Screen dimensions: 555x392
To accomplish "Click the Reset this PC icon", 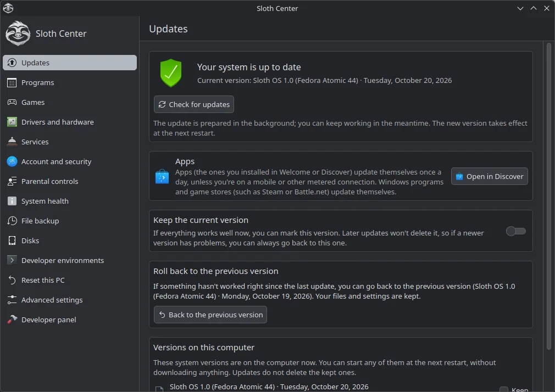I will pyautogui.click(x=12, y=280).
